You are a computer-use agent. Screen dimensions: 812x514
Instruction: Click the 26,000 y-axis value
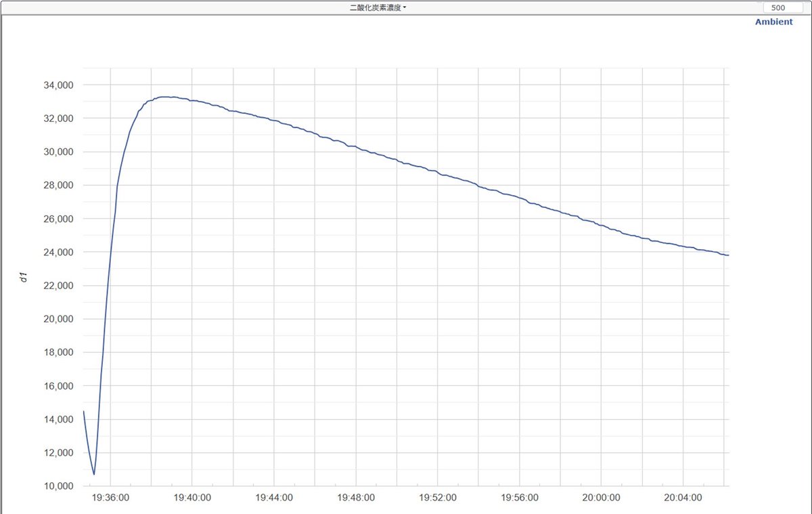click(58, 219)
